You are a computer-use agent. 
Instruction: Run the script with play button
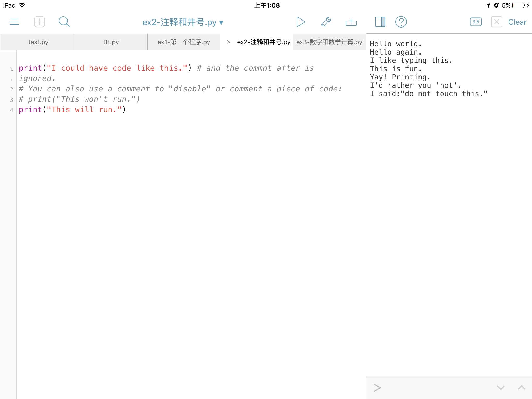click(x=301, y=22)
